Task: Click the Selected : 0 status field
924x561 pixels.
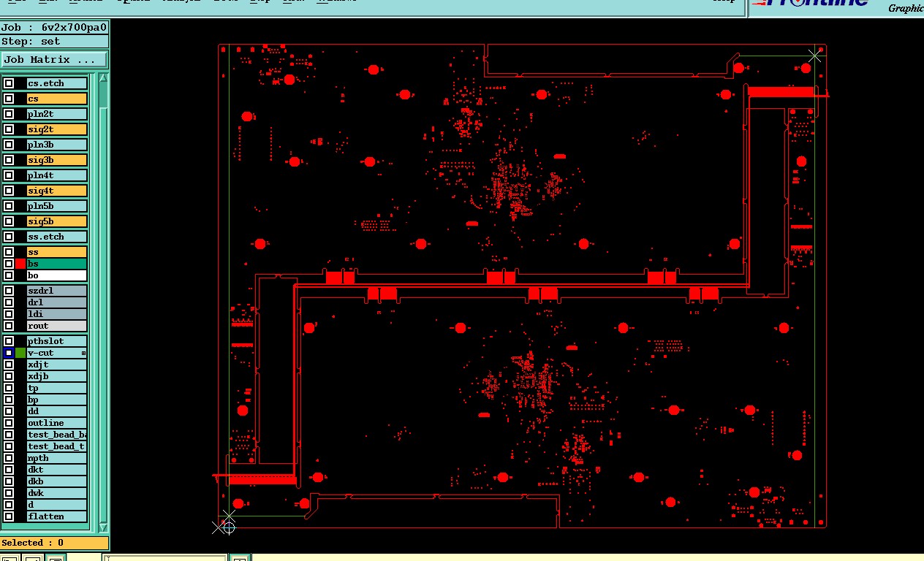Action: [x=55, y=543]
